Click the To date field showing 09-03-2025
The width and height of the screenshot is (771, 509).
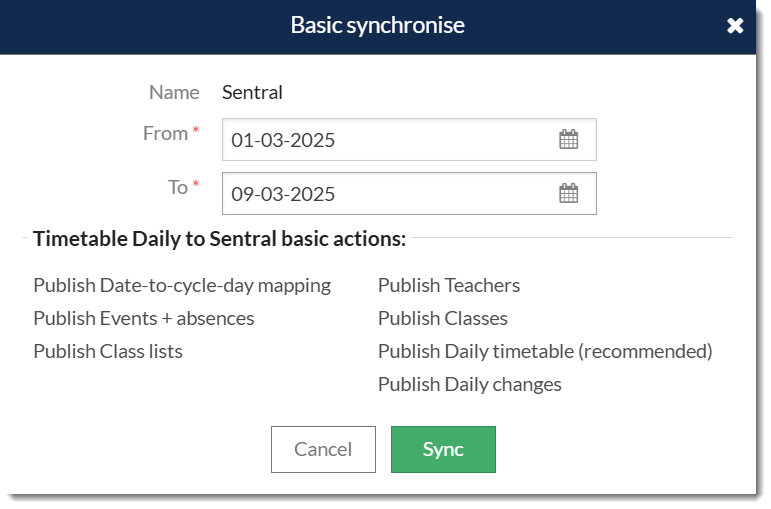[x=390, y=194]
